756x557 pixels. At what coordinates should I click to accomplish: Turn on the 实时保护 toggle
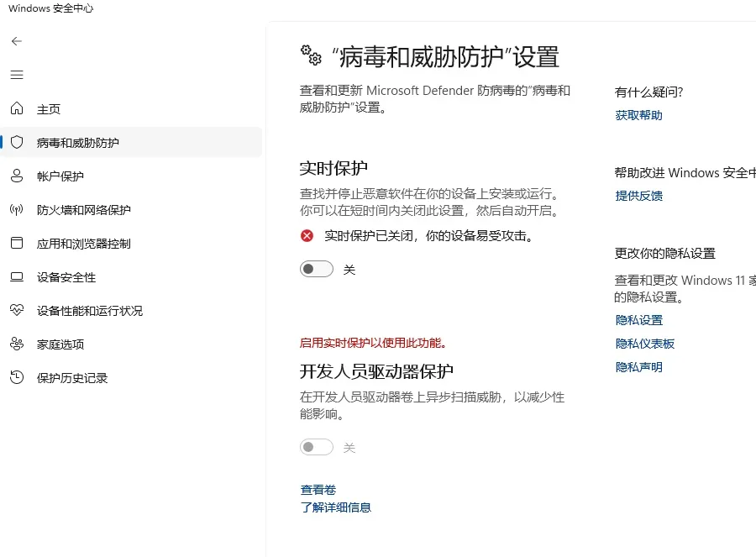pyautogui.click(x=317, y=270)
